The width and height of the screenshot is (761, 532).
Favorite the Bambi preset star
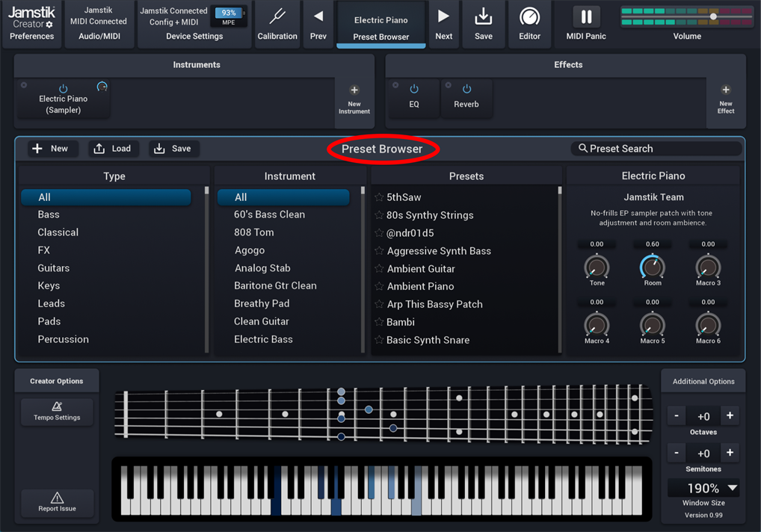(x=379, y=321)
